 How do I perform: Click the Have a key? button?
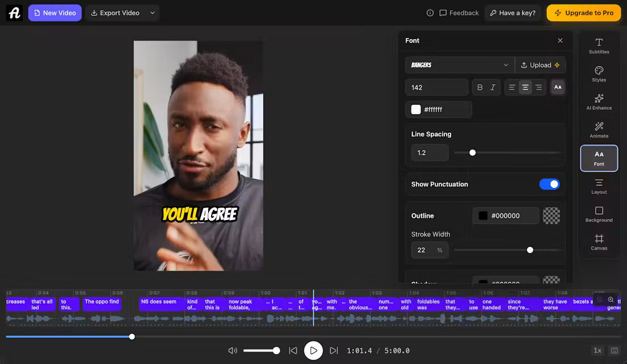point(513,13)
